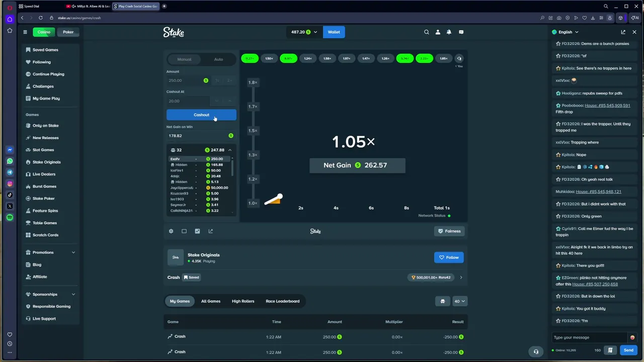Viewport: 644px width, 362px height.
Task: Collapse the players bet list chevron
Action: pos(230,150)
